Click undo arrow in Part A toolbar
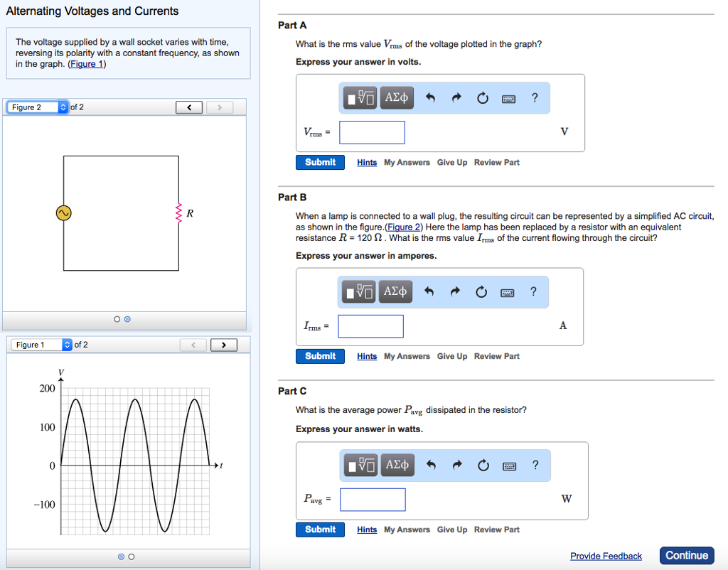 (430, 98)
